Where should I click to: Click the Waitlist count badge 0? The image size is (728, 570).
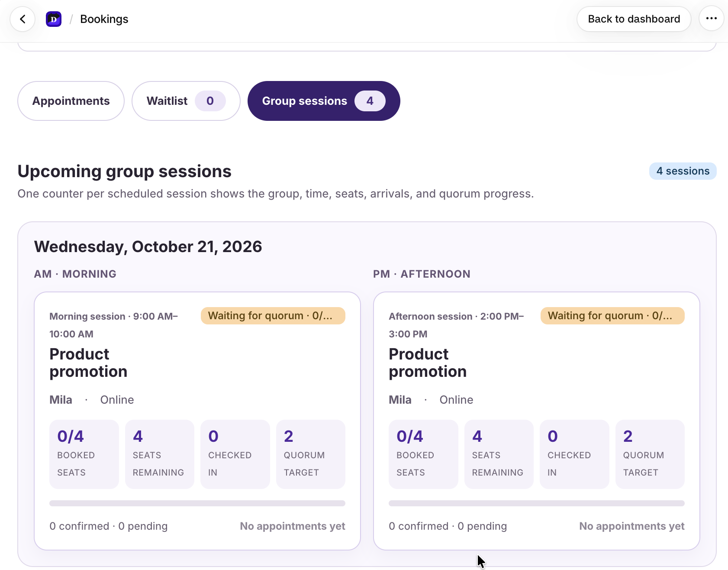[x=210, y=101]
